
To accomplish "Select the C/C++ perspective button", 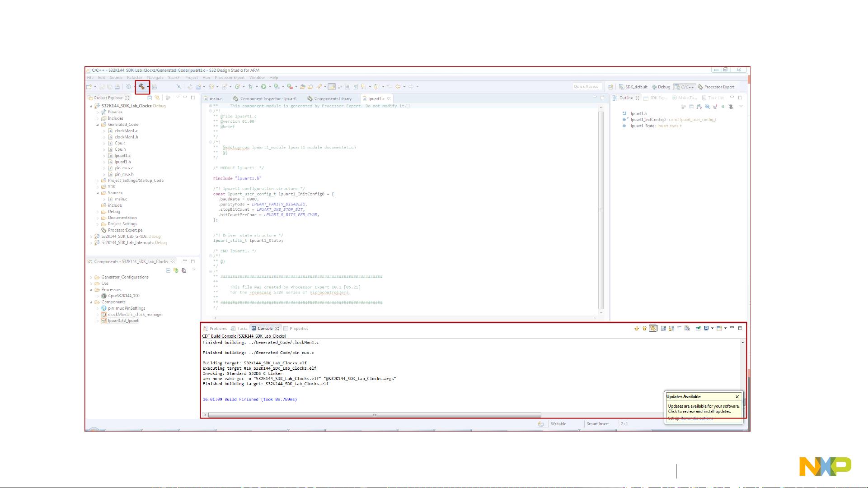I will coord(684,87).
